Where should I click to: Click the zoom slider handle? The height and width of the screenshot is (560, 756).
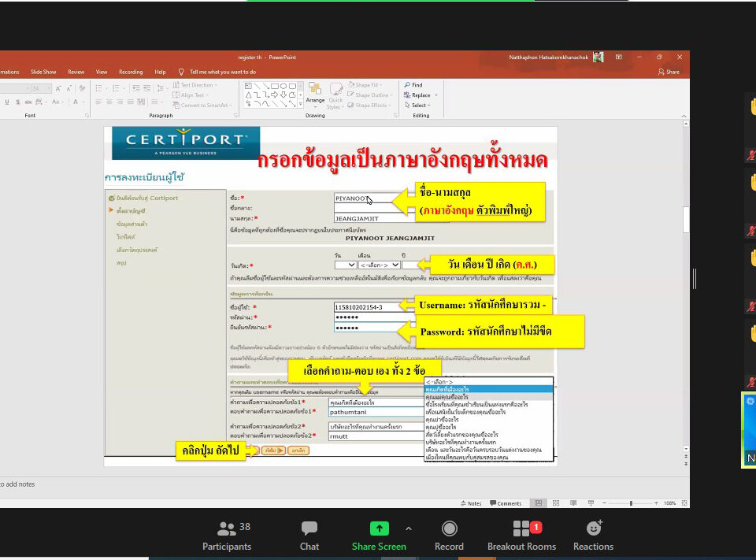tap(631, 503)
